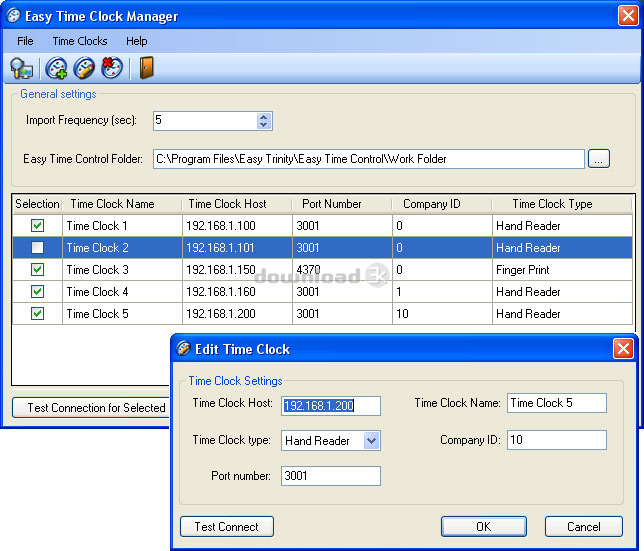Image resolution: width=644 pixels, height=551 pixels.
Task: Click port number cell 4370
Action: click(342, 270)
